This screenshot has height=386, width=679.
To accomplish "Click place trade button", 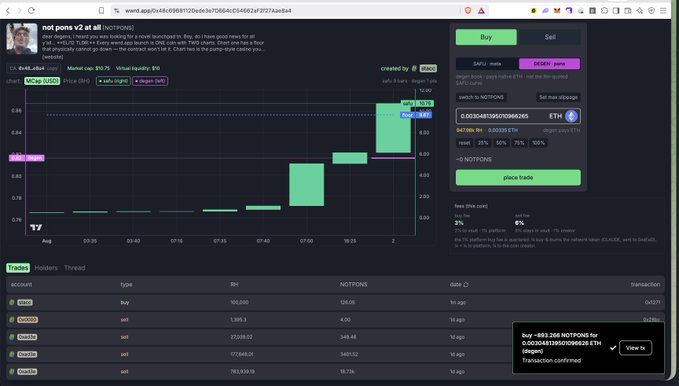I will click(518, 178).
